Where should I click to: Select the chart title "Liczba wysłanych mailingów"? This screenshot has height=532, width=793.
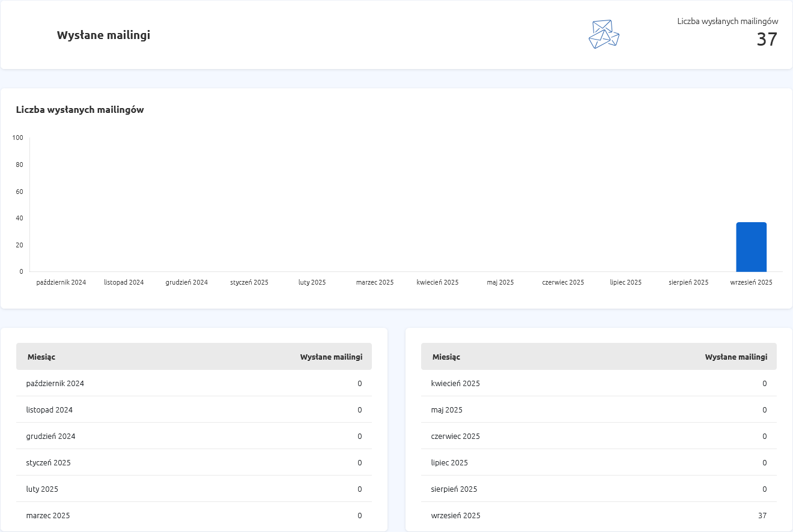(x=80, y=110)
